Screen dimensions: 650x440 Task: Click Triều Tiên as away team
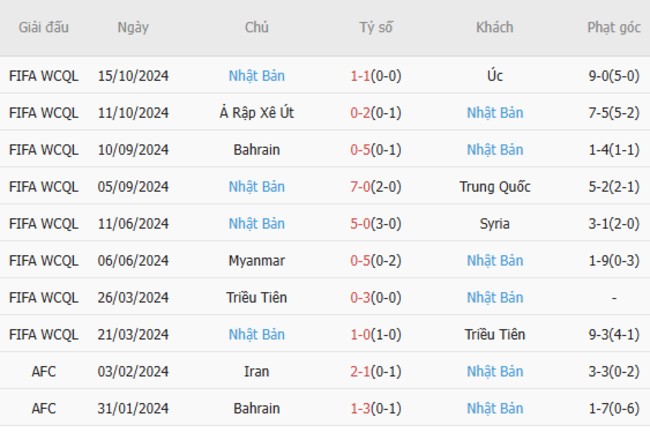click(495, 334)
